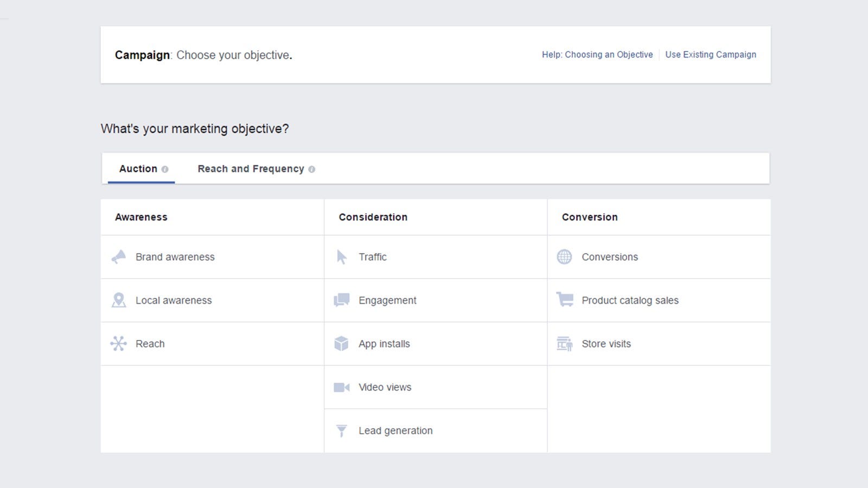Image resolution: width=868 pixels, height=488 pixels.
Task: Choose the Engagement objective label
Action: point(387,300)
